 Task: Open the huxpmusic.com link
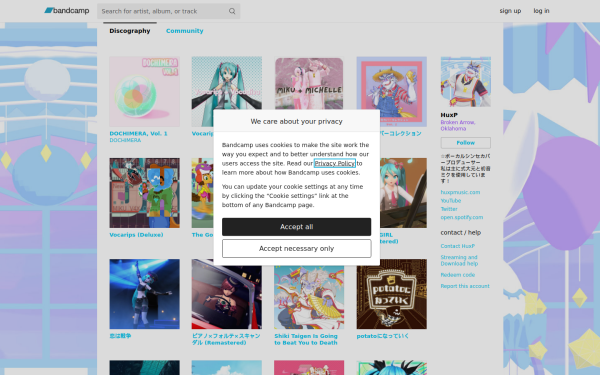pyautogui.click(x=460, y=192)
